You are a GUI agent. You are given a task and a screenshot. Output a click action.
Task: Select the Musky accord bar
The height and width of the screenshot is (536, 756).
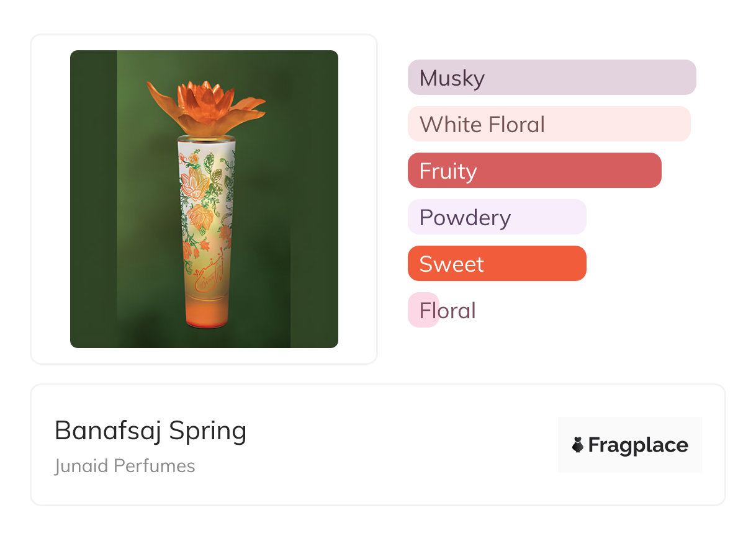coord(551,78)
